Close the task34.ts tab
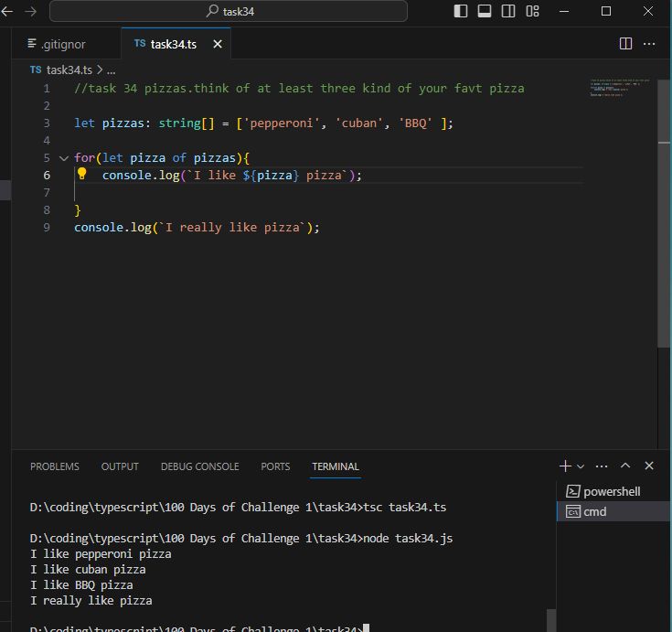The width and height of the screenshot is (672, 632). coord(218,44)
